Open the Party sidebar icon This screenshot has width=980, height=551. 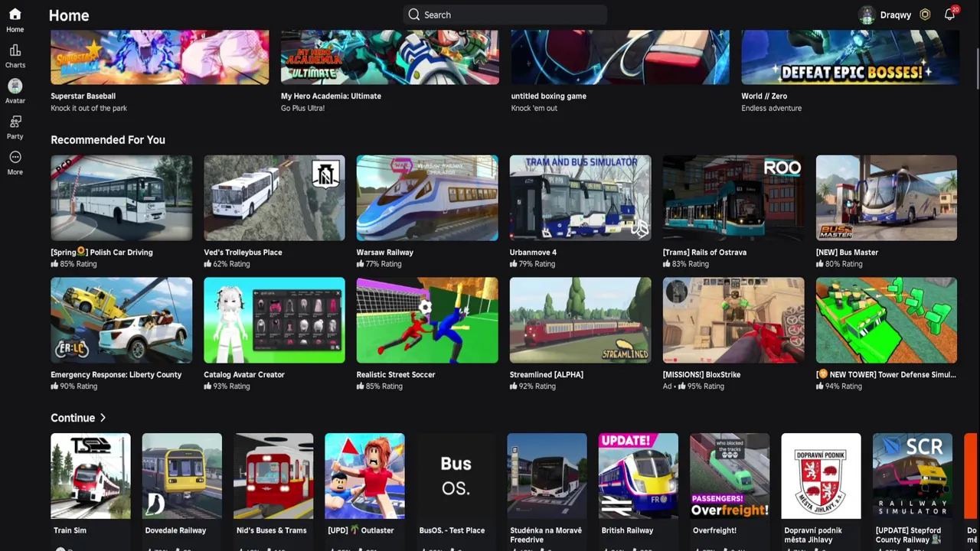tap(15, 122)
